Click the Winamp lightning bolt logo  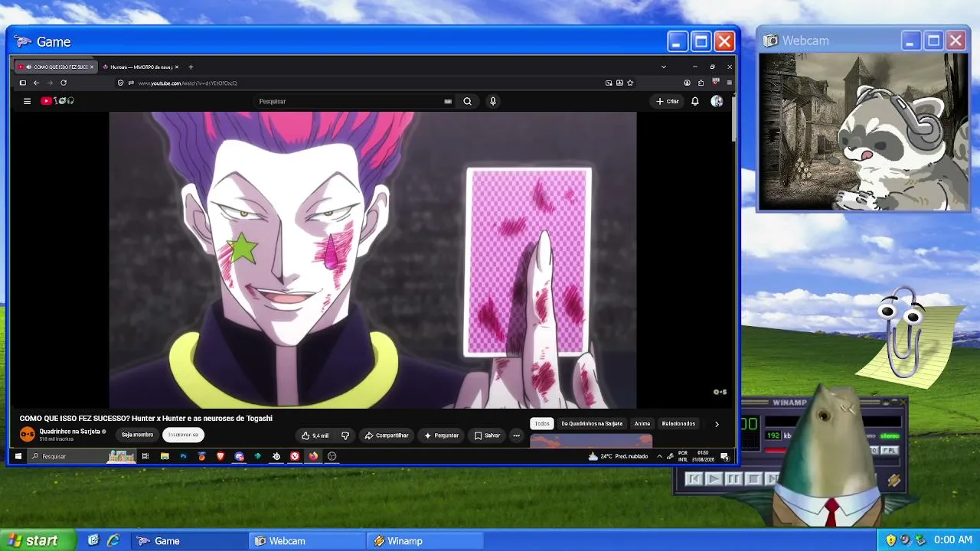pos(893,481)
